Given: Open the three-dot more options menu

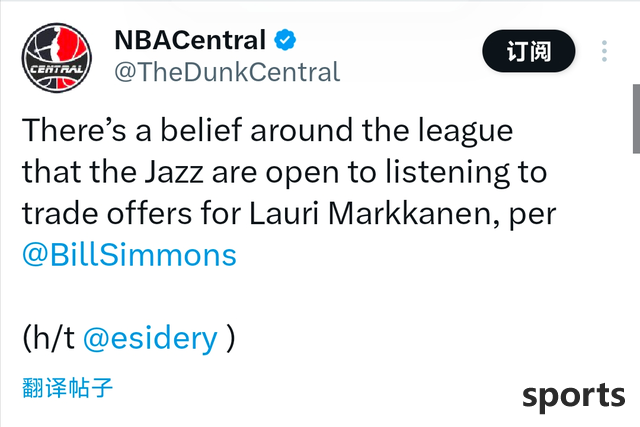Looking at the screenshot, I should (x=604, y=51).
